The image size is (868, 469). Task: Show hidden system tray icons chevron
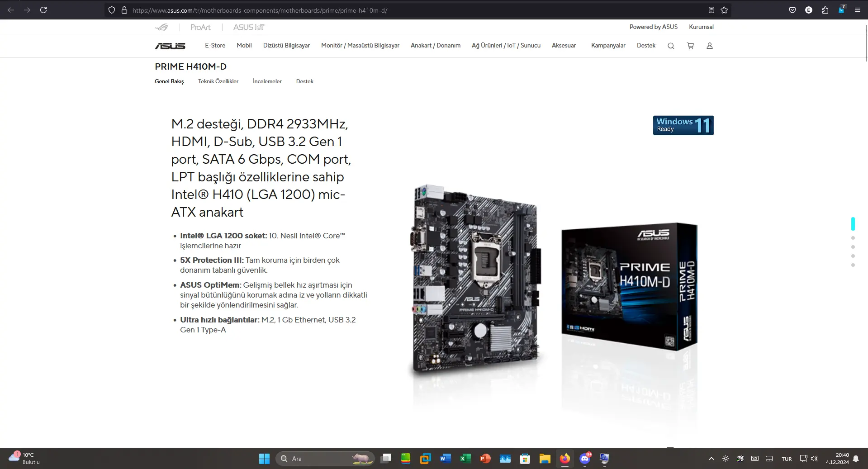[x=711, y=459]
